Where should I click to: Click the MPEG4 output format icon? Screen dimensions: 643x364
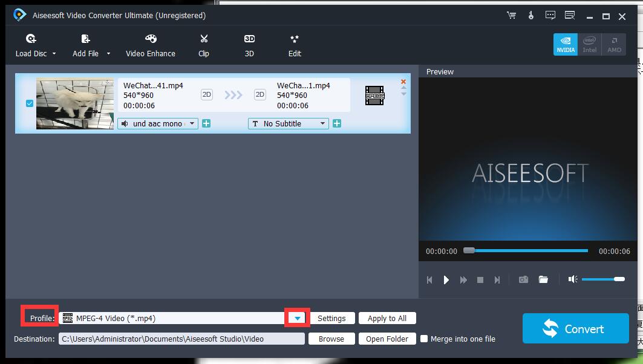(x=374, y=96)
